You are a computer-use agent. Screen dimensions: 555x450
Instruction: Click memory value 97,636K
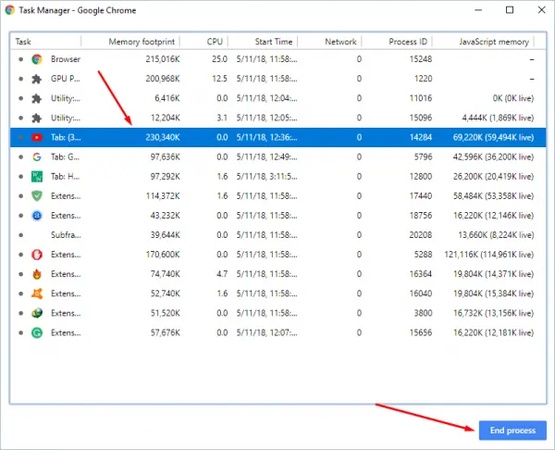pos(165,157)
